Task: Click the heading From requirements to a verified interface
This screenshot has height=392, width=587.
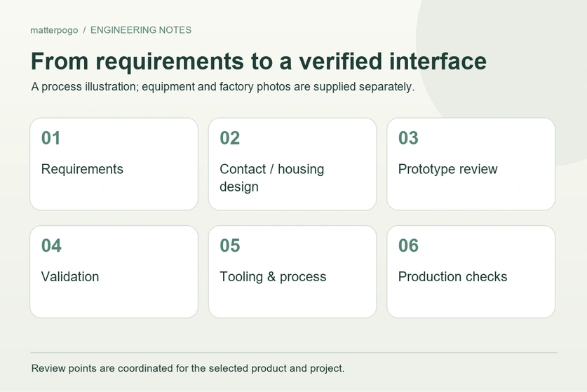Action: 259,62
